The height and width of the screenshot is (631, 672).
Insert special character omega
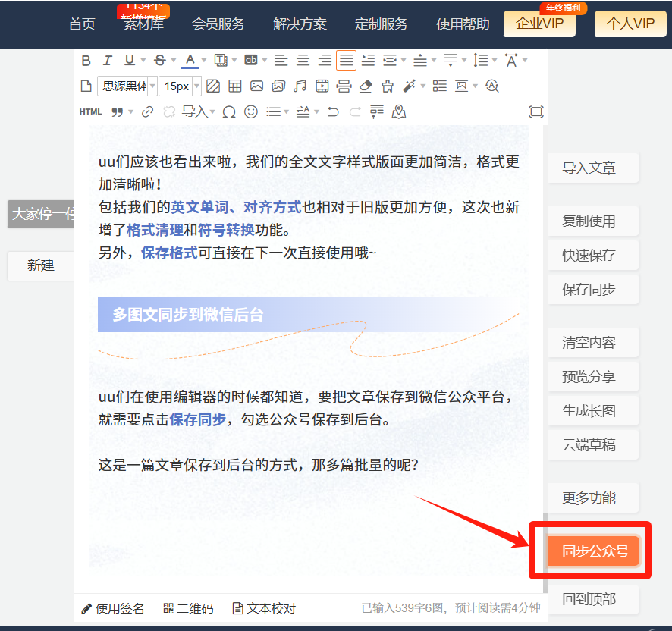point(229,112)
